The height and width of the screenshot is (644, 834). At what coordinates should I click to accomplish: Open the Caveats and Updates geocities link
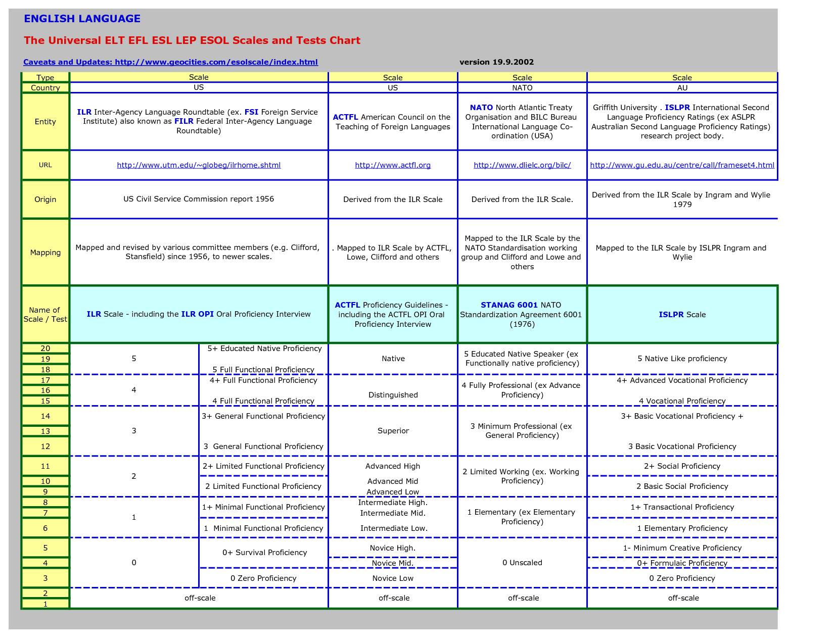(170, 62)
